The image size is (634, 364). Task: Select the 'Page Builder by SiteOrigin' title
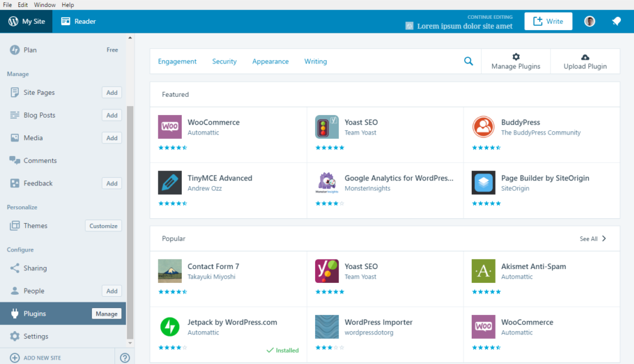point(545,178)
